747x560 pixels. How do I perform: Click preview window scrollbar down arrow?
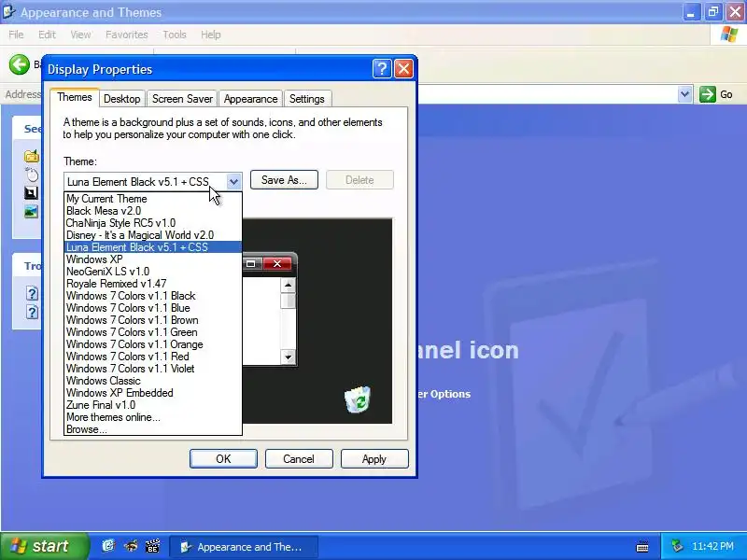[288, 357]
